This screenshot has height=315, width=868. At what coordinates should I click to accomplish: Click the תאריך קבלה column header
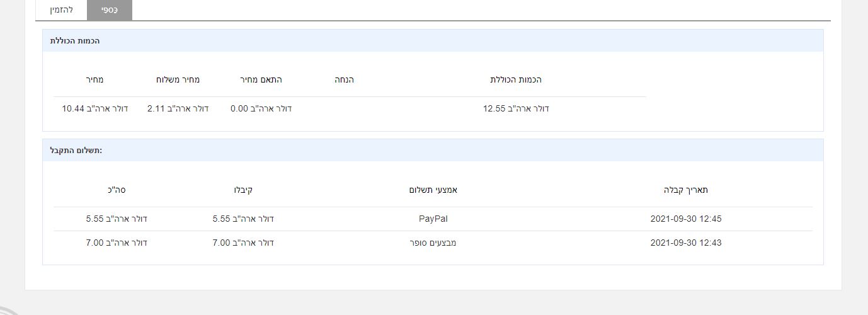[685, 190]
